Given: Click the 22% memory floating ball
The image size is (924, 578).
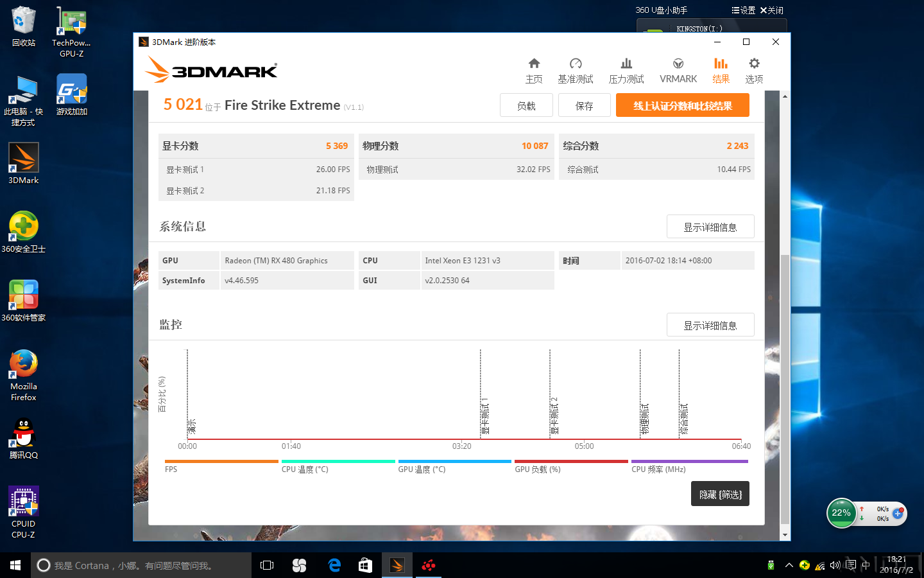Looking at the screenshot, I should [x=841, y=512].
